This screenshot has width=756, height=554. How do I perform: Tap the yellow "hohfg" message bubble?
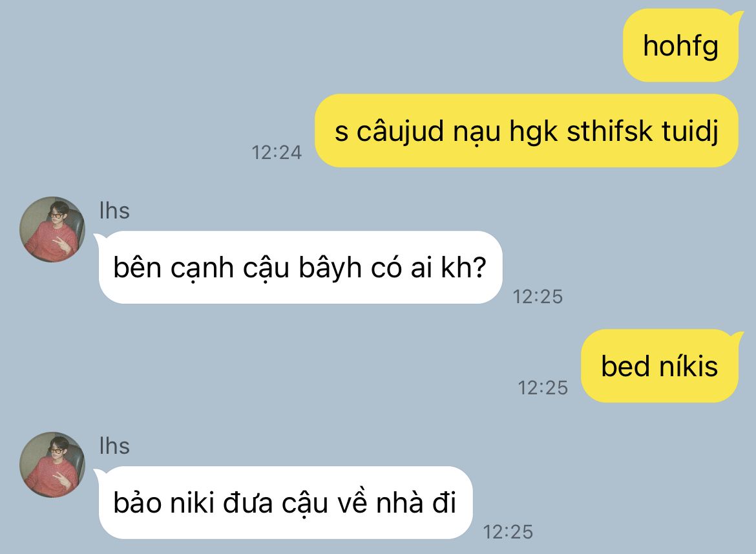680,45
